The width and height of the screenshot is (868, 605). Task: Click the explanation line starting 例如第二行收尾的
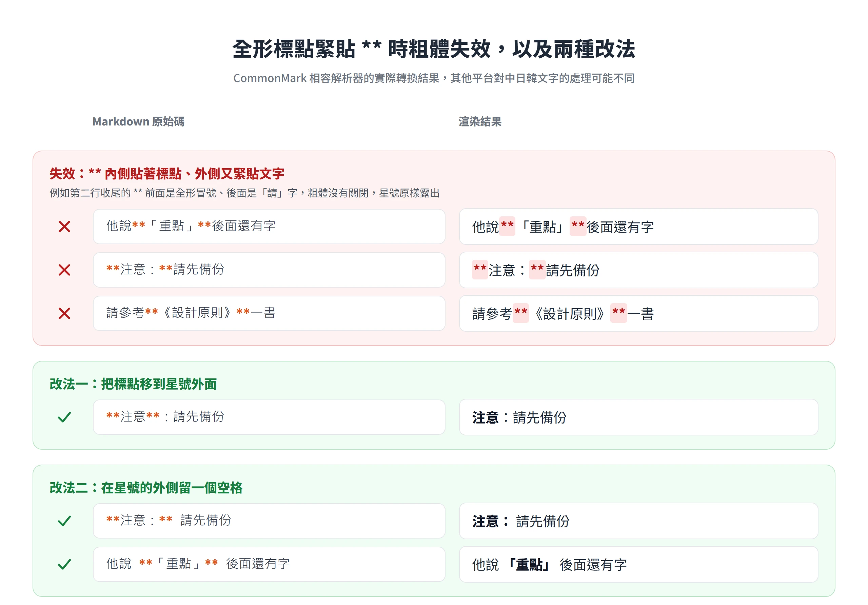244,193
